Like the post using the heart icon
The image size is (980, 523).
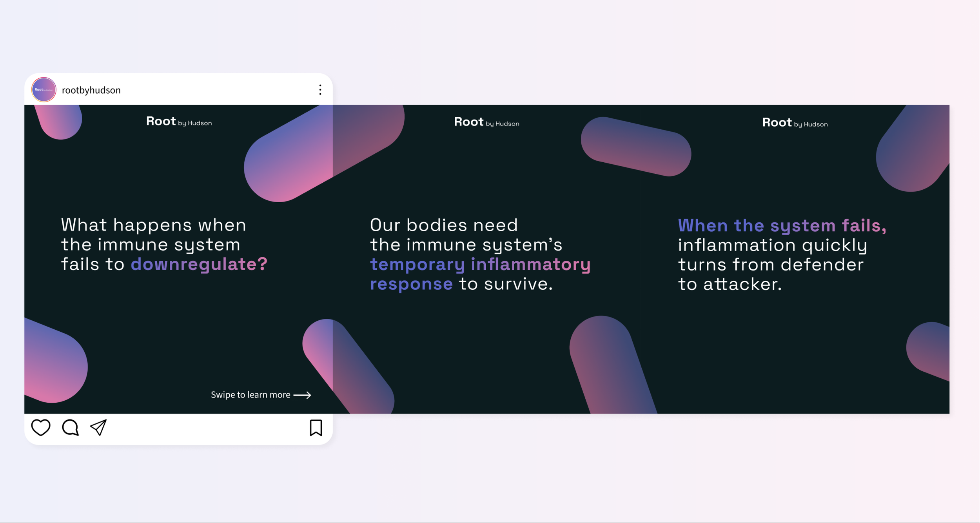click(41, 428)
